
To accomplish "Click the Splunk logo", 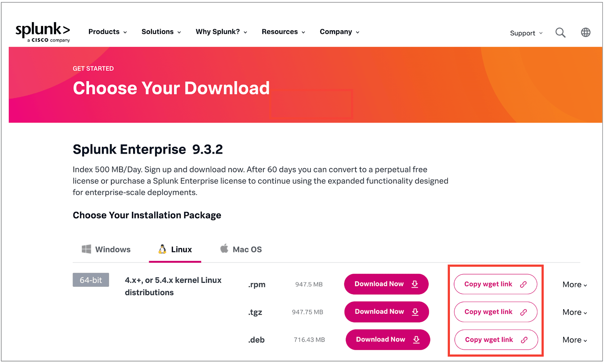I will point(43,32).
